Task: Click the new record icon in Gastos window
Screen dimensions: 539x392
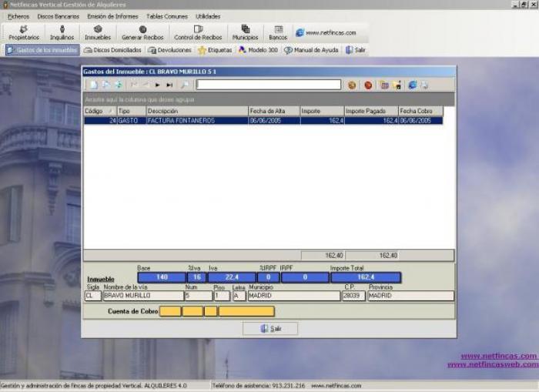Action: point(93,85)
